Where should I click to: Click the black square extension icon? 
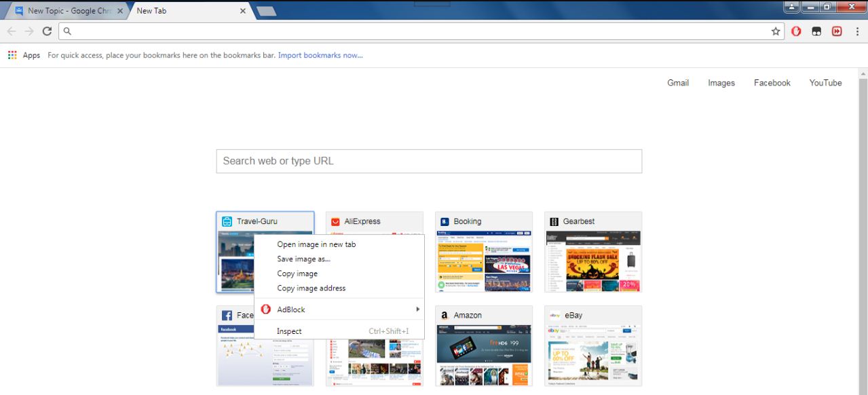(817, 31)
